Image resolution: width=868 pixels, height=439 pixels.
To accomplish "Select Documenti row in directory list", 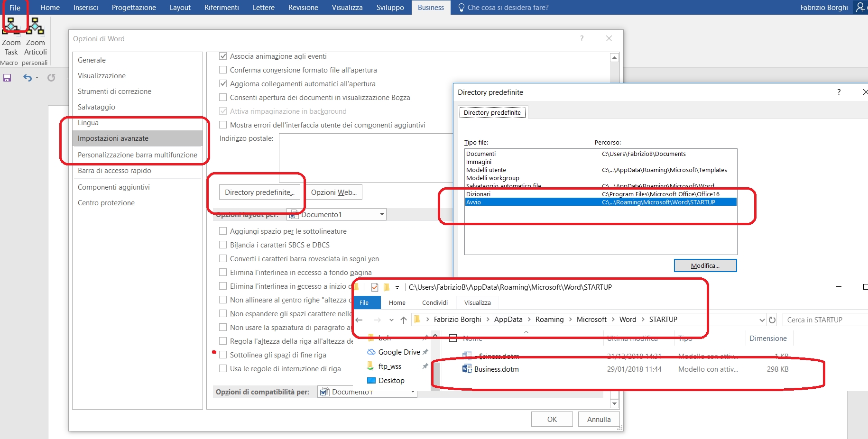I will click(600, 154).
